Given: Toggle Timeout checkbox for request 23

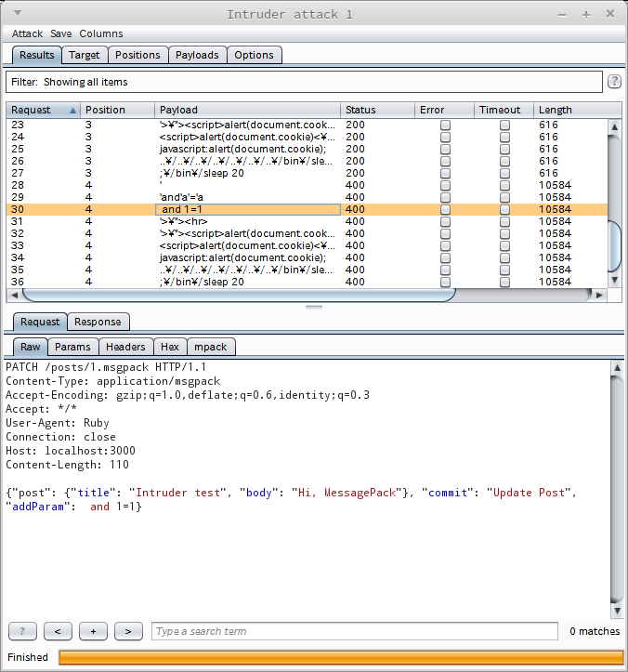Looking at the screenshot, I should (504, 125).
